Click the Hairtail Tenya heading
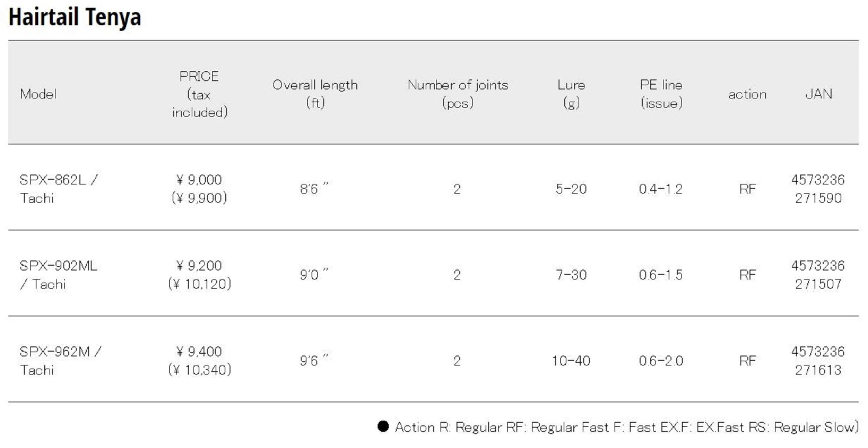Screen dimensions: 868x448 (75, 17)
